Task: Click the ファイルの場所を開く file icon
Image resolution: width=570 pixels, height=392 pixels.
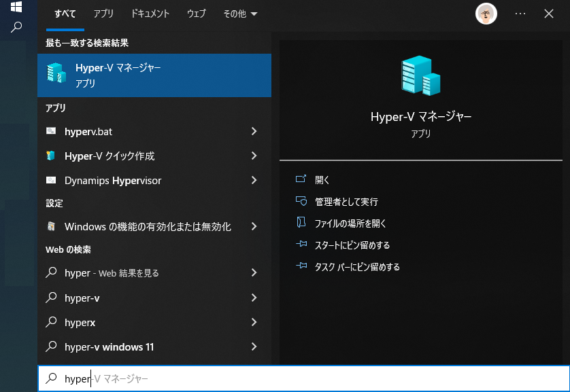Action: (301, 222)
